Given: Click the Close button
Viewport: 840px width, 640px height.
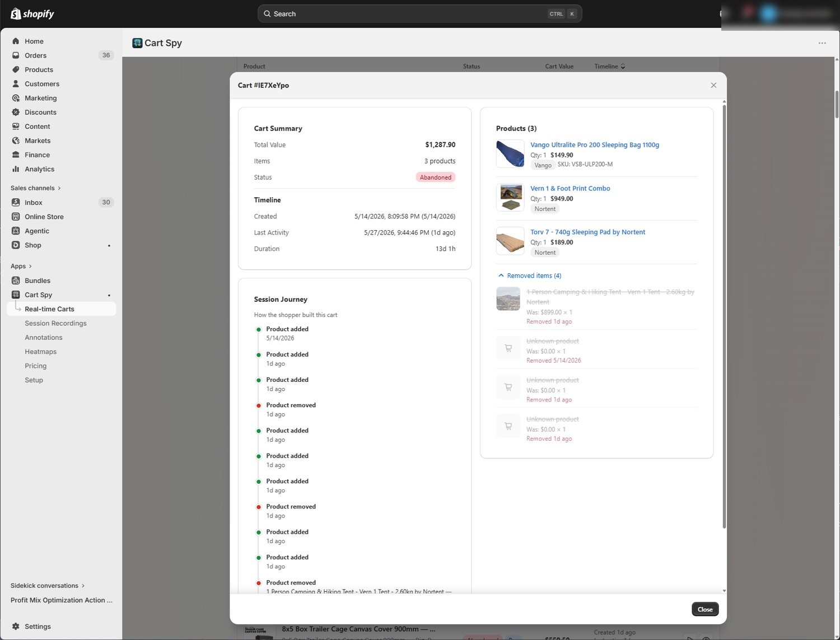Looking at the screenshot, I should (705, 609).
